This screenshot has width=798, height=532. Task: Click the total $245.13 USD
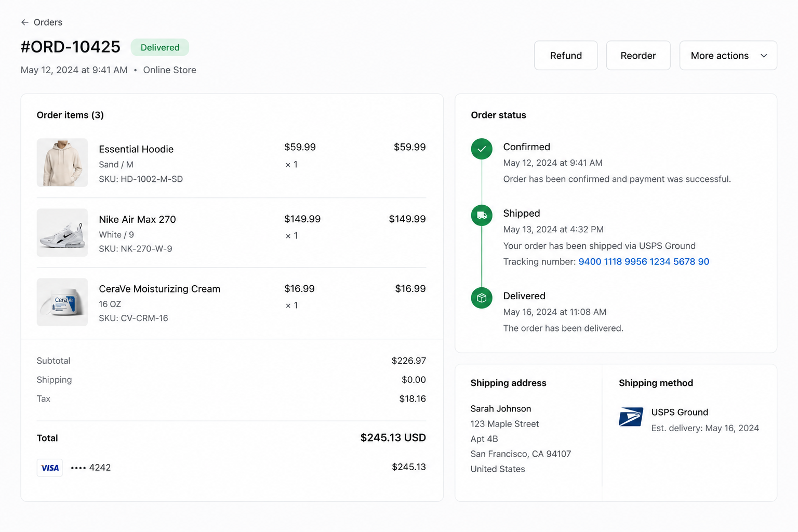(x=393, y=438)
